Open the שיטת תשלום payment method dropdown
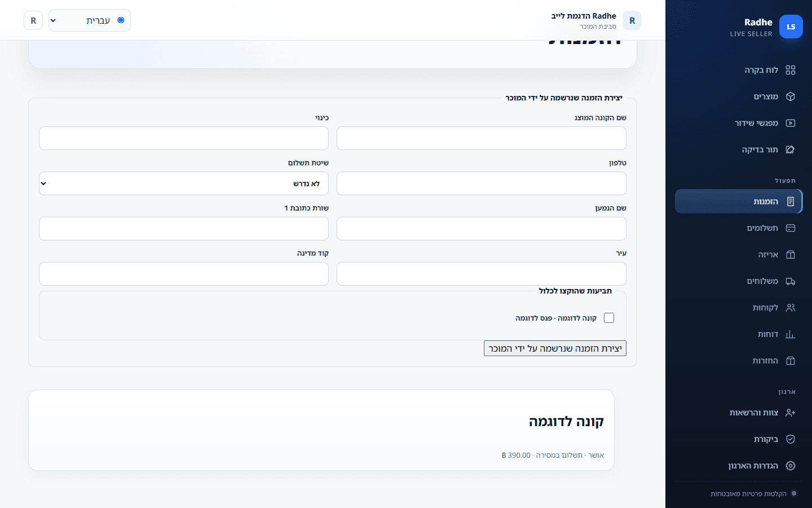Screen dimensions: 812x508 [x=184, y=183]
